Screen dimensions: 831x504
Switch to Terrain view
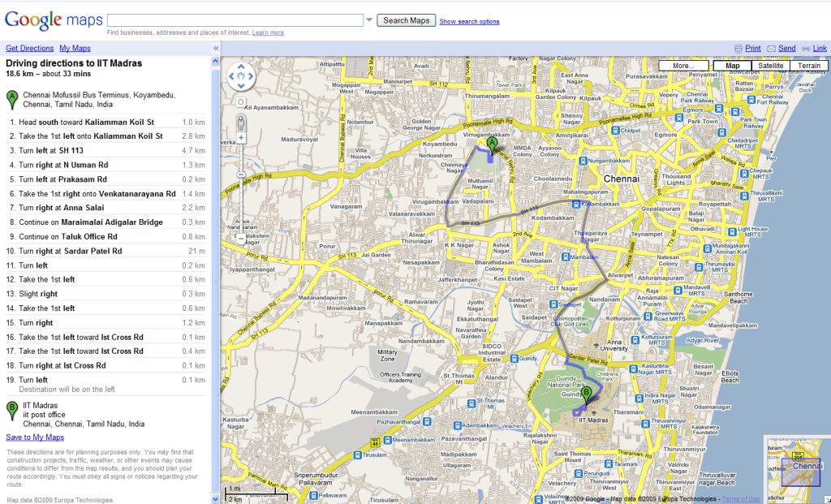809,66
